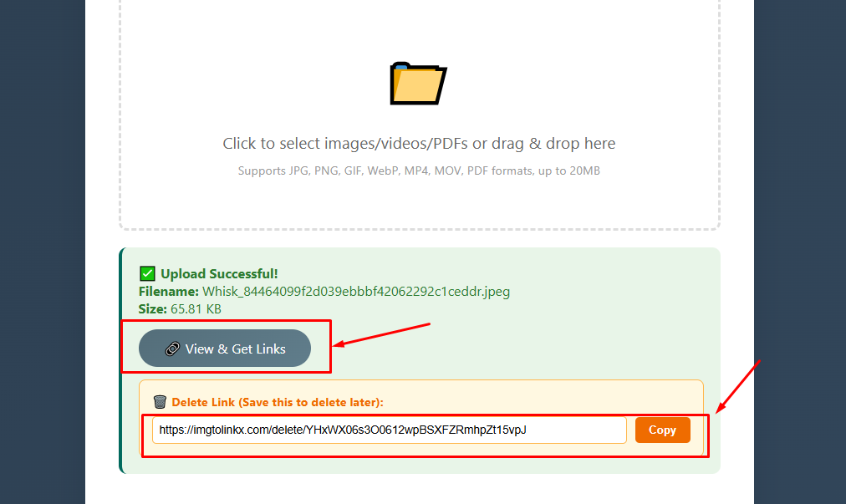
Task: Click the red arrow pointing at Copy row
Action: 738,386
